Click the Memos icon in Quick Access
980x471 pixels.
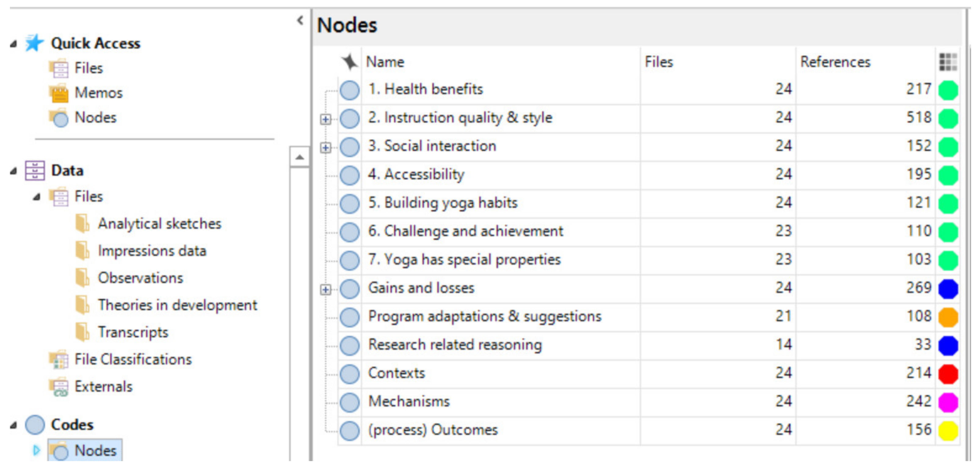tap(59, 93)
